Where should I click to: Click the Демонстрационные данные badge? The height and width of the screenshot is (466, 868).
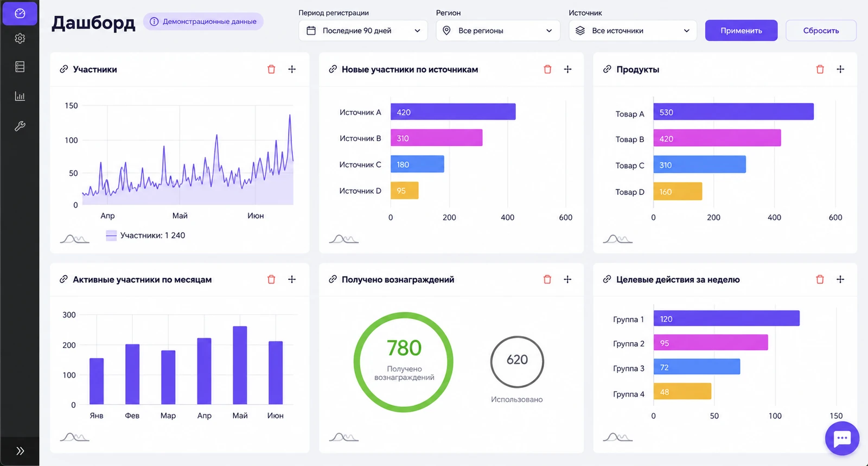click(203, 22)
